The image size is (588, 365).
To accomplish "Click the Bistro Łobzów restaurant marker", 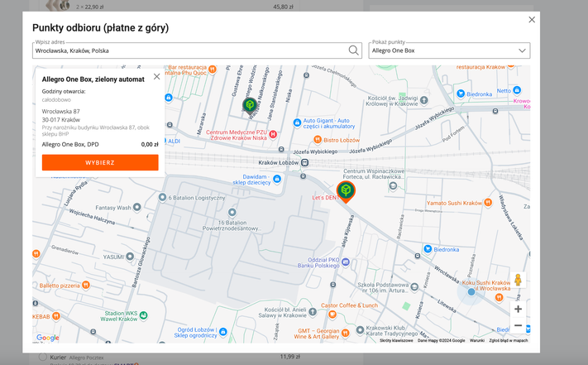I will point(318,140).
